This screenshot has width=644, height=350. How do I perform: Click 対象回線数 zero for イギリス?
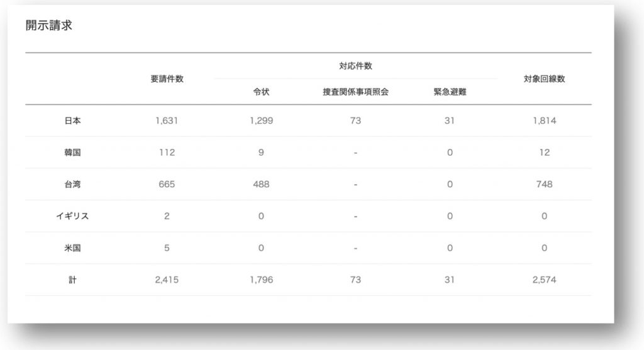[544, 216]
